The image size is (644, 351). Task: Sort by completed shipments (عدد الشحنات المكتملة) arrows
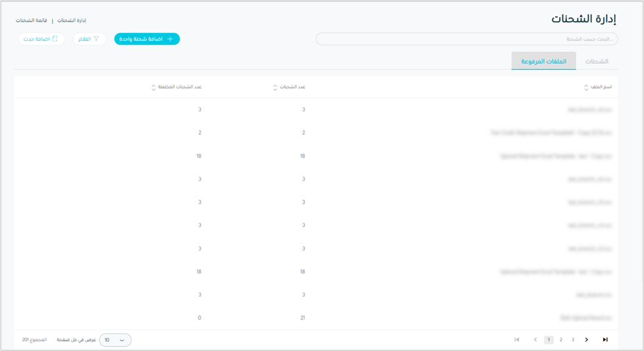pos(154,88)
